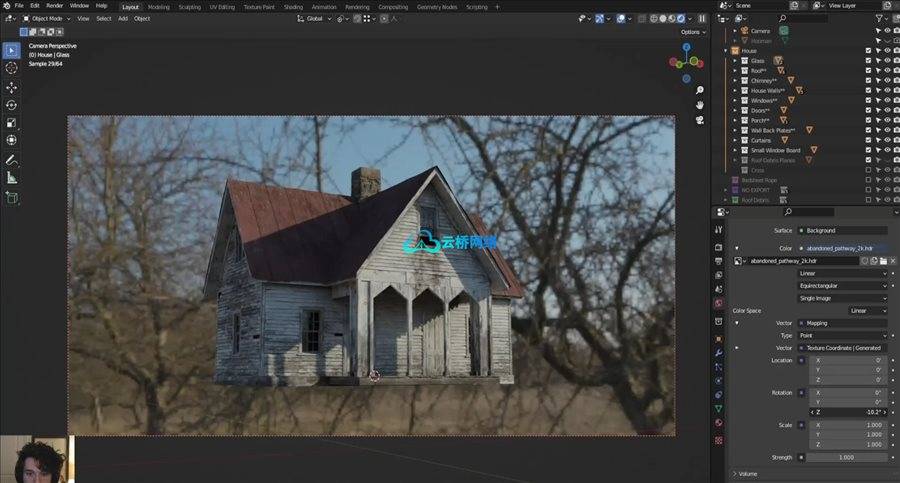This screenshot has width=900, height=483.
Task: Enable the NO EXPORT collection checkbox
Action: (x=868, y=190)
